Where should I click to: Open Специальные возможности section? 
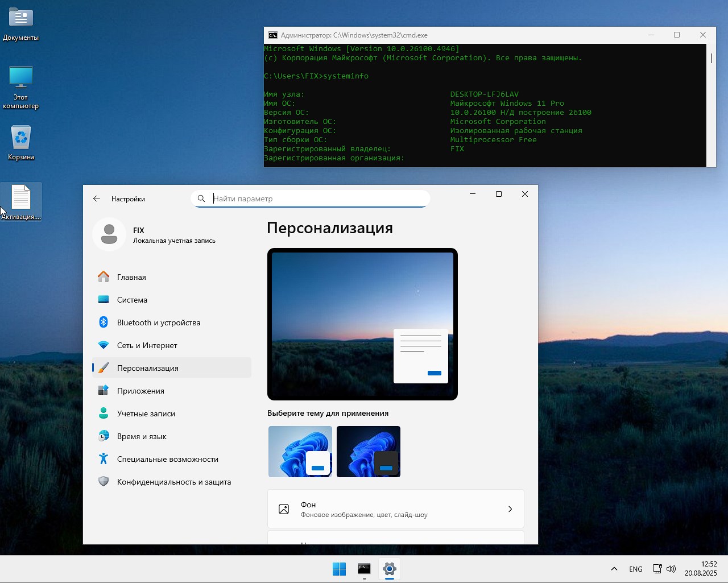coord(172,459)
